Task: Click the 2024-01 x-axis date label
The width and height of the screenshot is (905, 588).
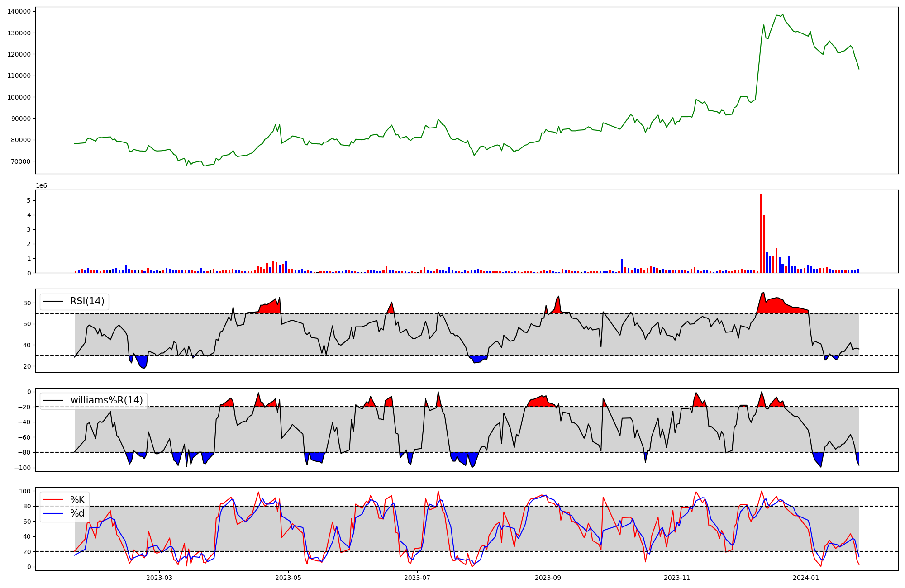Action: point(806,578)
